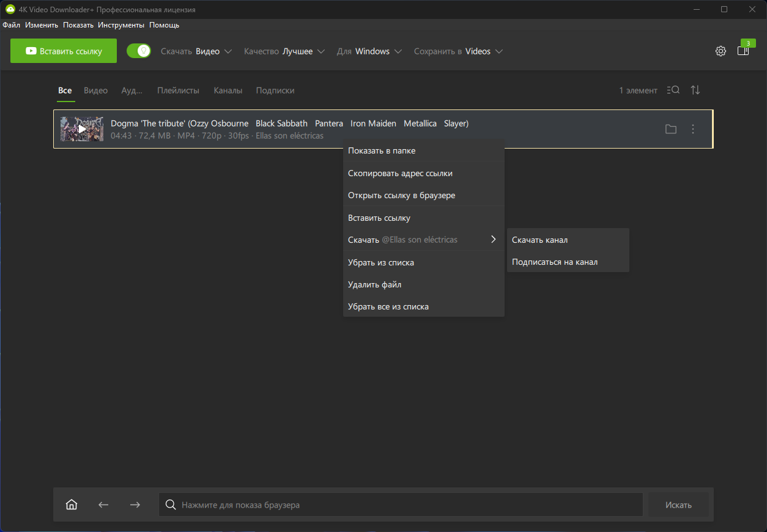
Task: Switch to the Подписки tab
Action: (275, 91)
